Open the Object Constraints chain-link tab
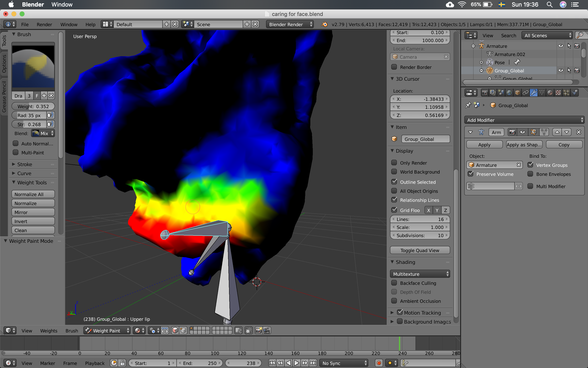588x368 pixels. 525,93
